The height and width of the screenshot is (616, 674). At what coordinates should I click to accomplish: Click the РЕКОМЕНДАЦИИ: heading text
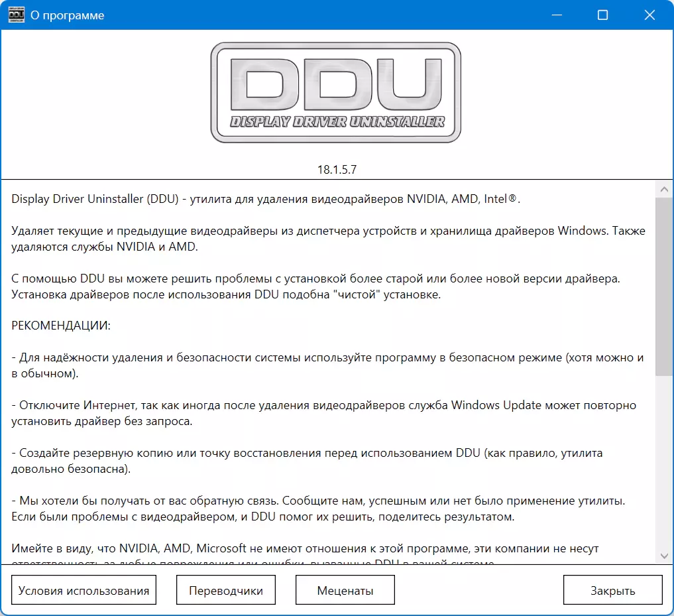(60, 326)
